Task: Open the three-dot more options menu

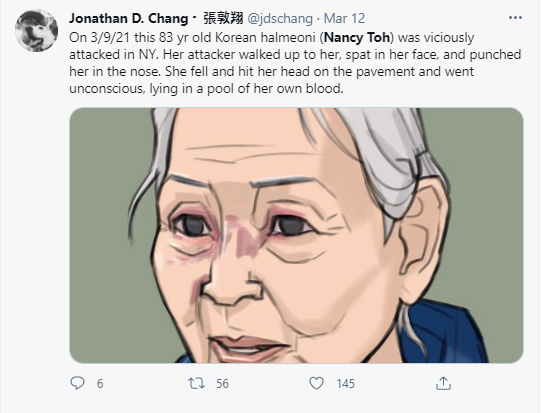Action: click(x=515, y=18)
